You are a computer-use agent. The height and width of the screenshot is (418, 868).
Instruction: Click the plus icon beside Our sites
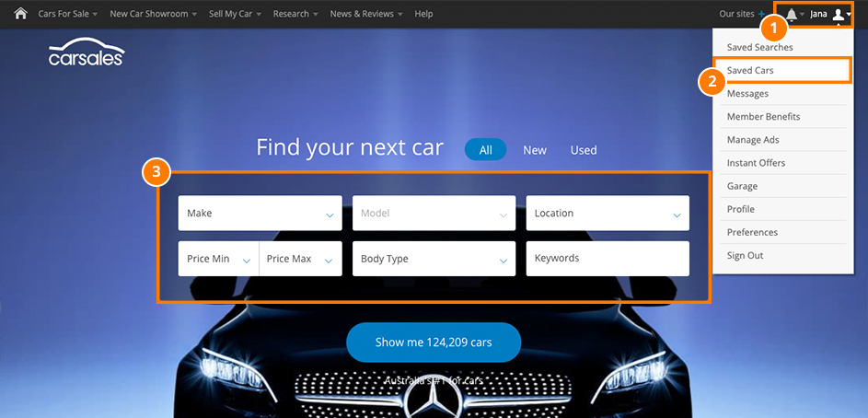(762, 15)
